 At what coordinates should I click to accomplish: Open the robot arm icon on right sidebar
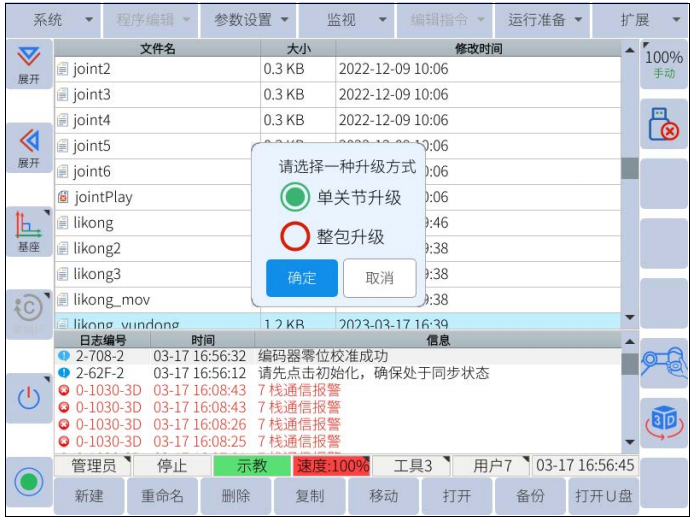[x=664, y=361]
